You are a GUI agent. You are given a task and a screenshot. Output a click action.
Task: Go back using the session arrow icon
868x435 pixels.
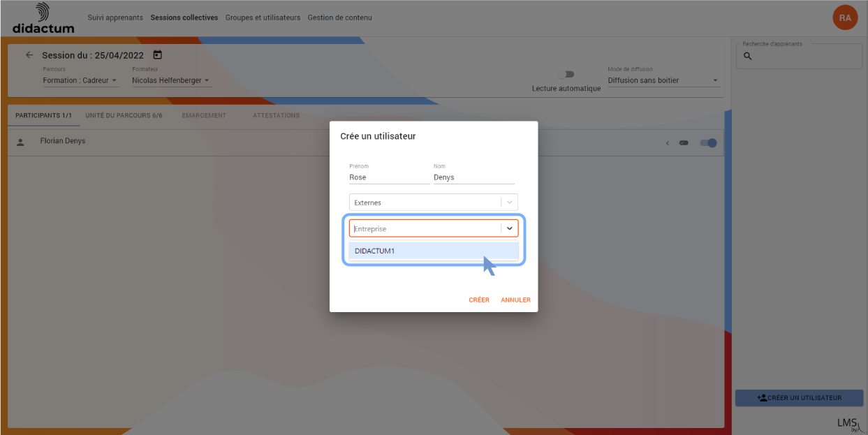pyautogui.click(x=29, y=55)
